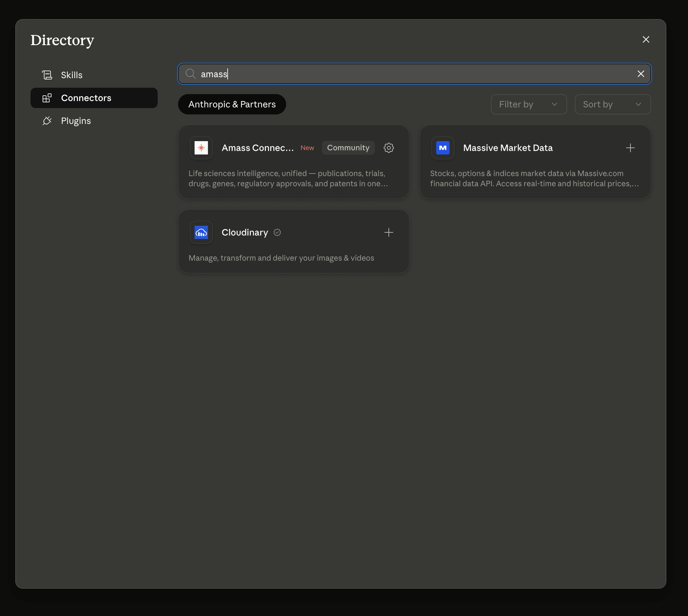Clear the search field text
Image resolution: width=688 pixels, height=616 pixels.
click(x=641, y=74)
